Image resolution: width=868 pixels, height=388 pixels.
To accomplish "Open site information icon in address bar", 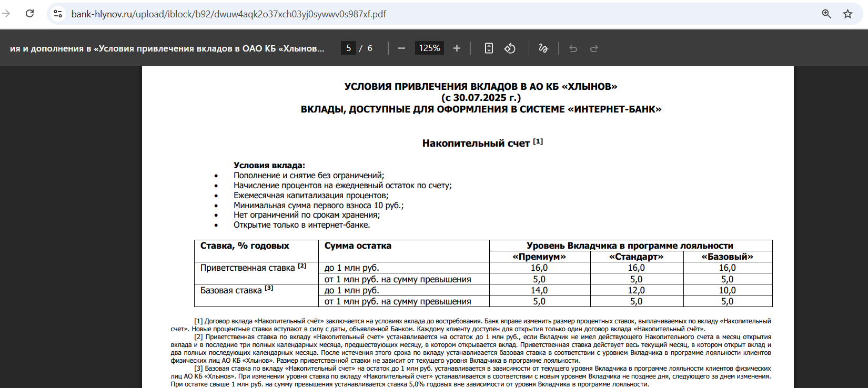I will tap(58, 14).
